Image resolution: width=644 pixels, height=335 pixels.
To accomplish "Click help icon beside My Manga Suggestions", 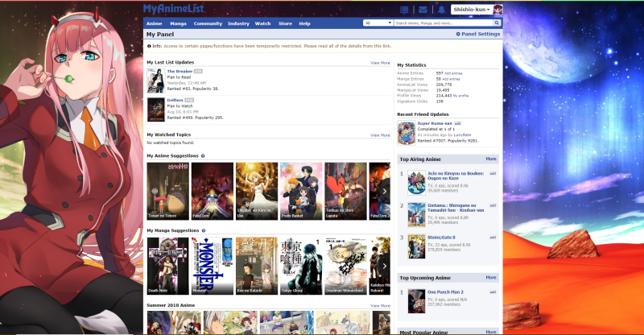I will 204,230.
